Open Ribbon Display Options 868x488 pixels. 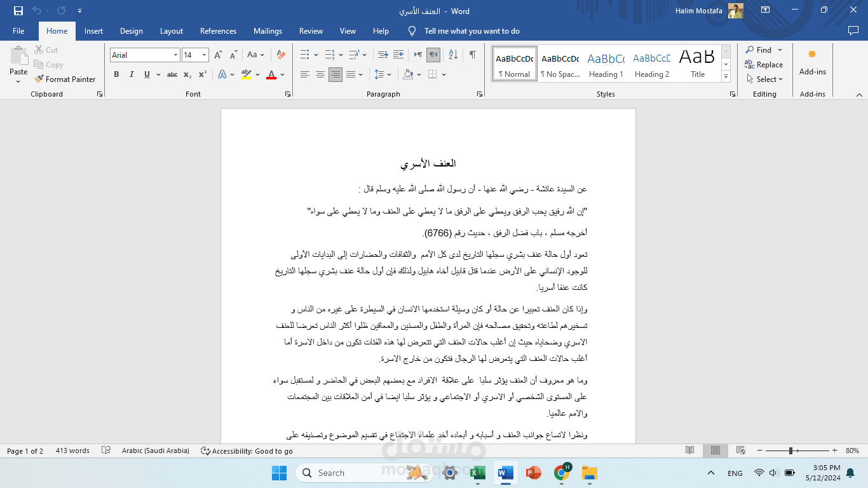coord(765,10)
